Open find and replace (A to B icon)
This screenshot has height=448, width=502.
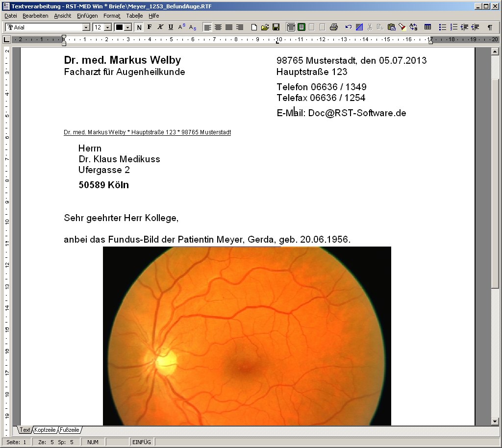pyautogui.click(x=413, y=27)
